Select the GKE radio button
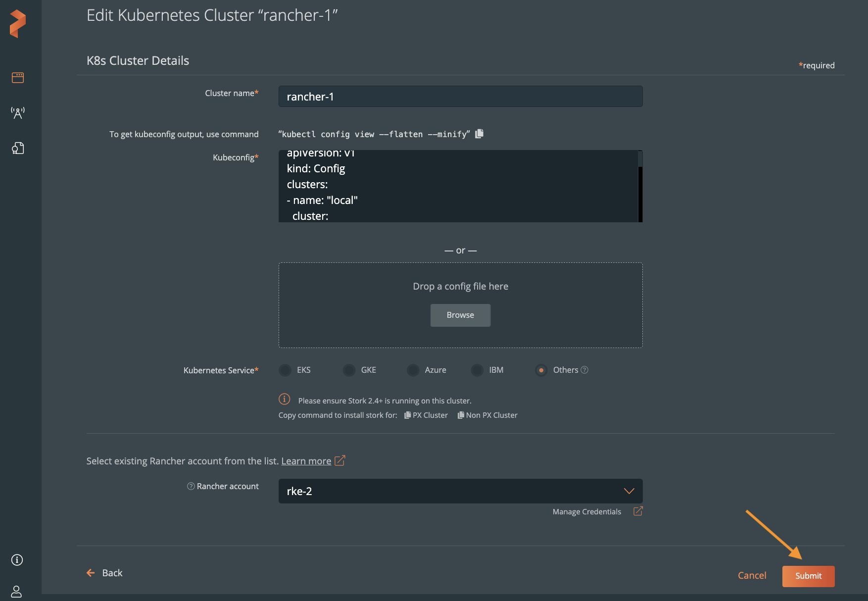This screenshot has height=601, width=868. 349,370
